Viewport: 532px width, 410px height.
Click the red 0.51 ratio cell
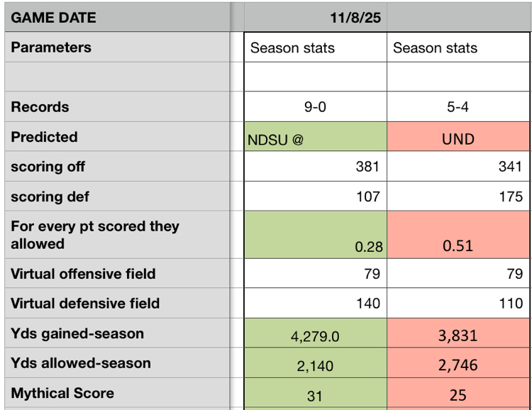click(x=458, y=236)
